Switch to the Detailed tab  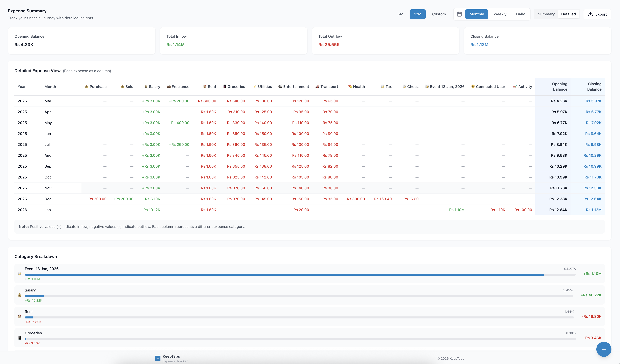tap(568, 14)
